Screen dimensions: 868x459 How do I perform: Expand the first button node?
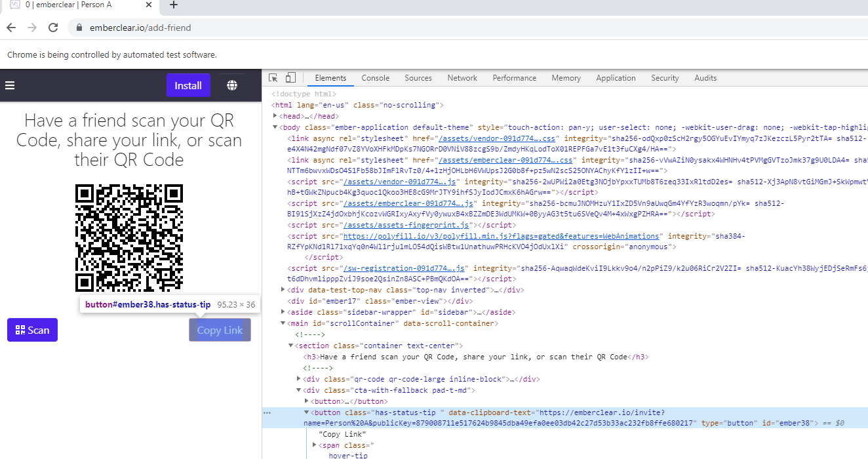click(x=307, y=401)
